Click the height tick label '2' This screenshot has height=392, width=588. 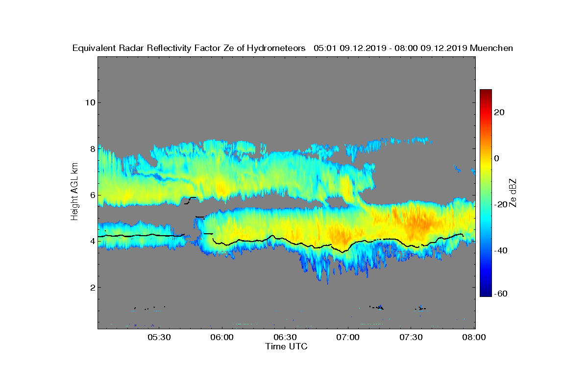(x=92, y=288)
